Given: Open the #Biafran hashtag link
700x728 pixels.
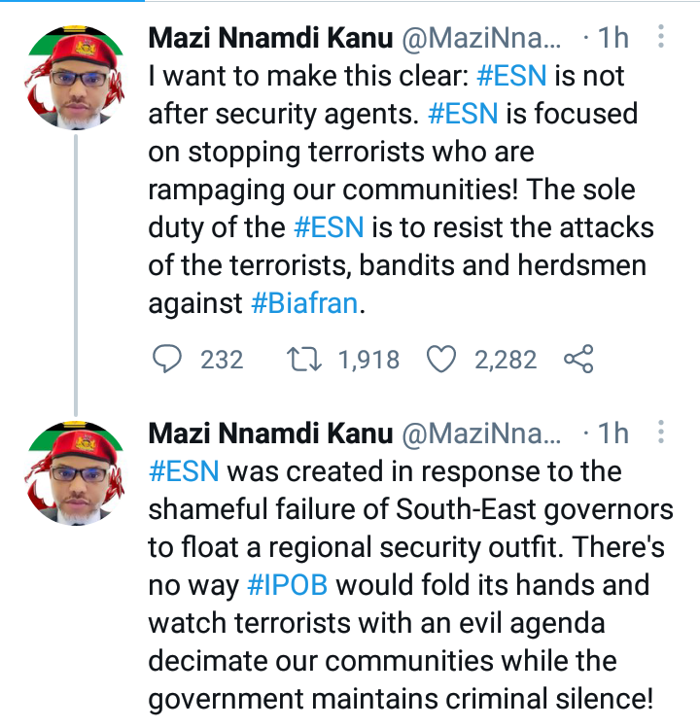Looking at the screenshot, I should coord(304,303).
